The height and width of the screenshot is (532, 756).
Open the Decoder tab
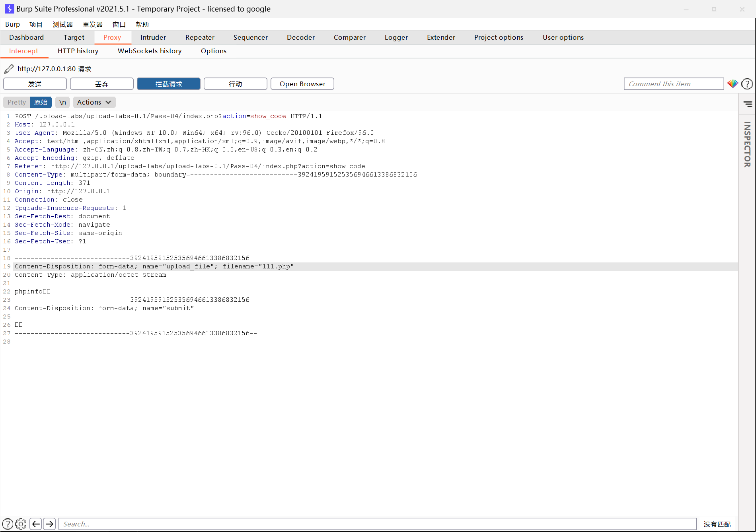301,37
